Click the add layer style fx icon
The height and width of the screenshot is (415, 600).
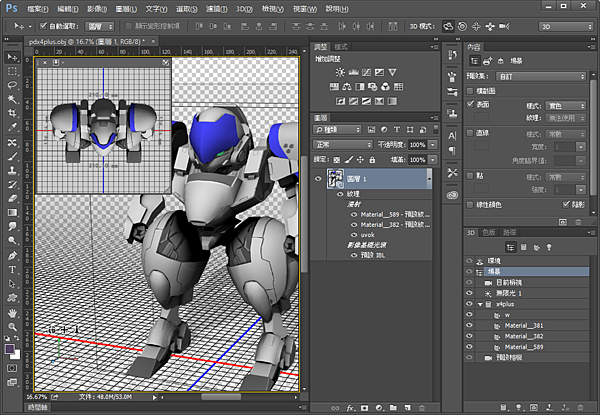pyautogui.click(x=352, y=408)
